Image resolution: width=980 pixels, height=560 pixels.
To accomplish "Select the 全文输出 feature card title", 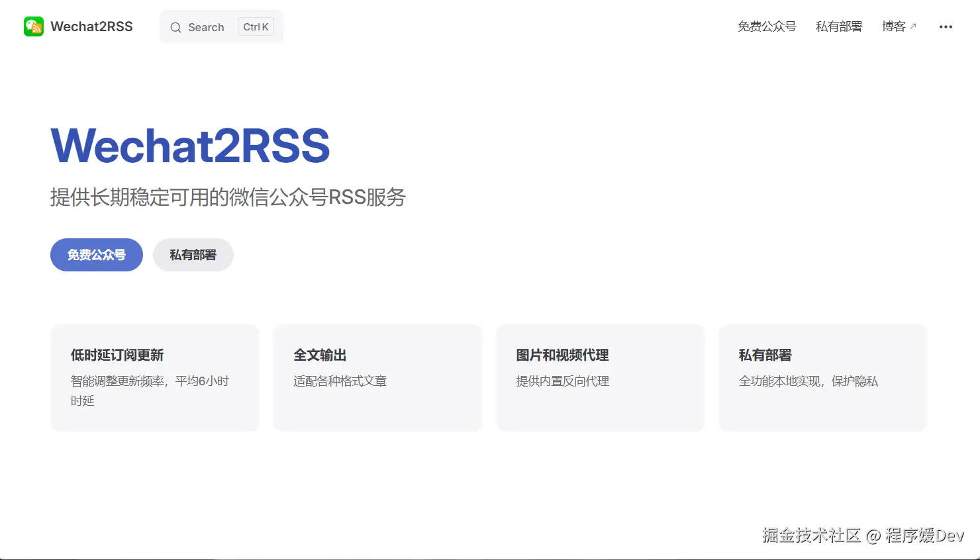I will [x=320, y=355].
